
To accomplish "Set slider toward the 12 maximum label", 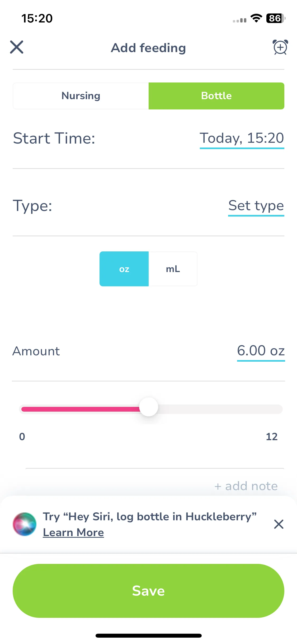I will coord(272,437).
